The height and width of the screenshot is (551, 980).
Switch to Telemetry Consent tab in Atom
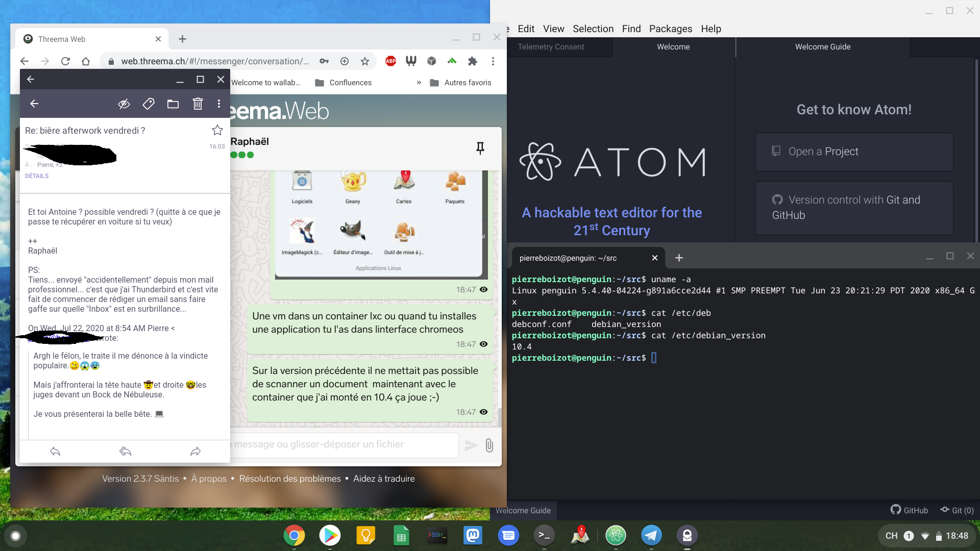point(551,47)
